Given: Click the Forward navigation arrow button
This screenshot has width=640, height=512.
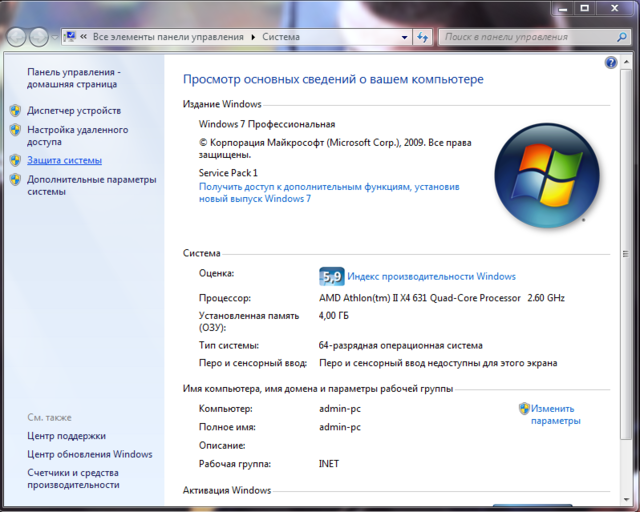Looking at the screenshot, I should click(x=39, y=38).
